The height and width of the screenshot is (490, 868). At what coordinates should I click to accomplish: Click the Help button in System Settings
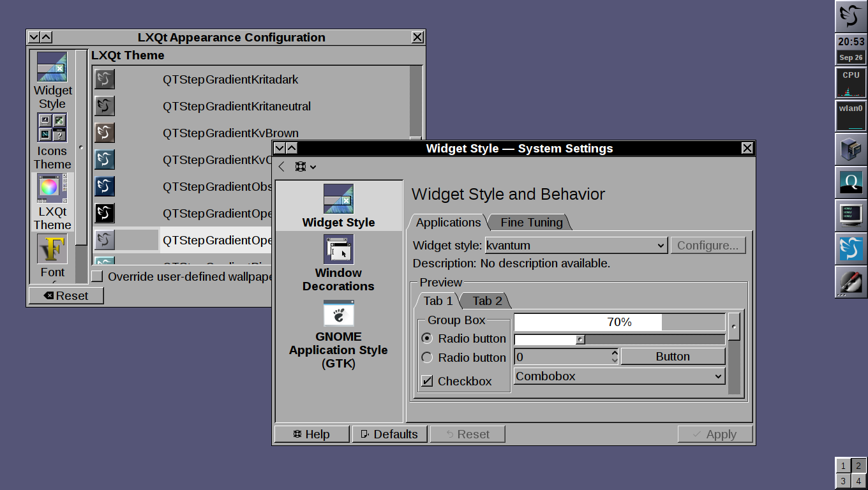312,434
